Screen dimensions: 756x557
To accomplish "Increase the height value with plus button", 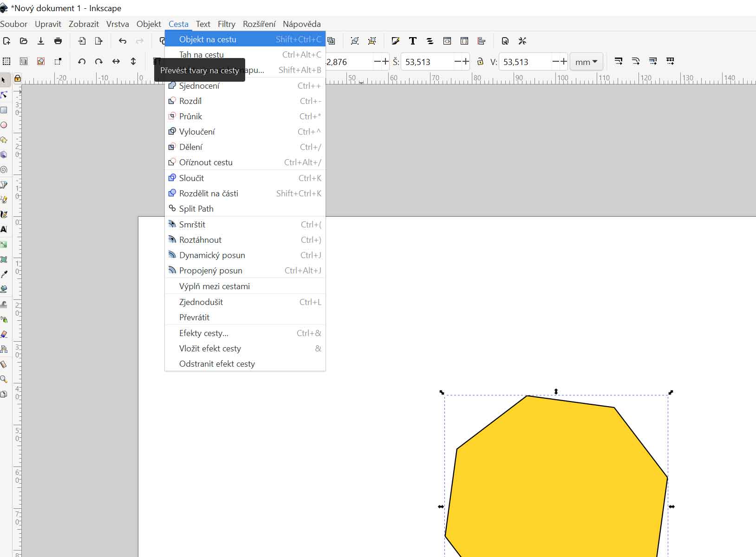I will coord(563,61).
